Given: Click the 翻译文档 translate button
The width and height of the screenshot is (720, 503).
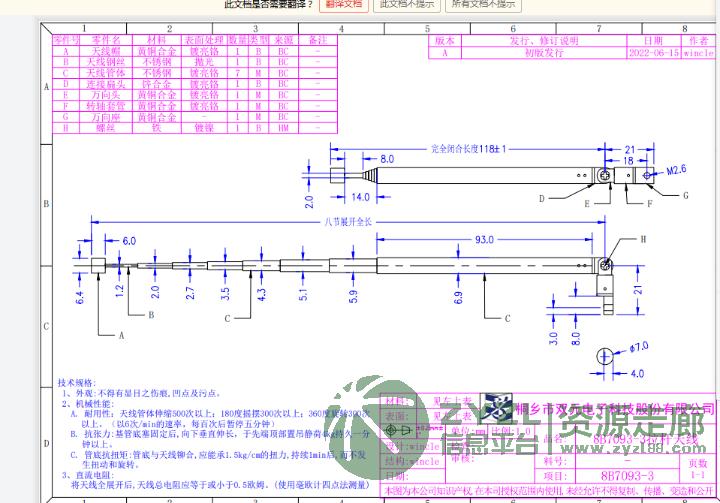Looking at the screenshot, I should (345, 4).
